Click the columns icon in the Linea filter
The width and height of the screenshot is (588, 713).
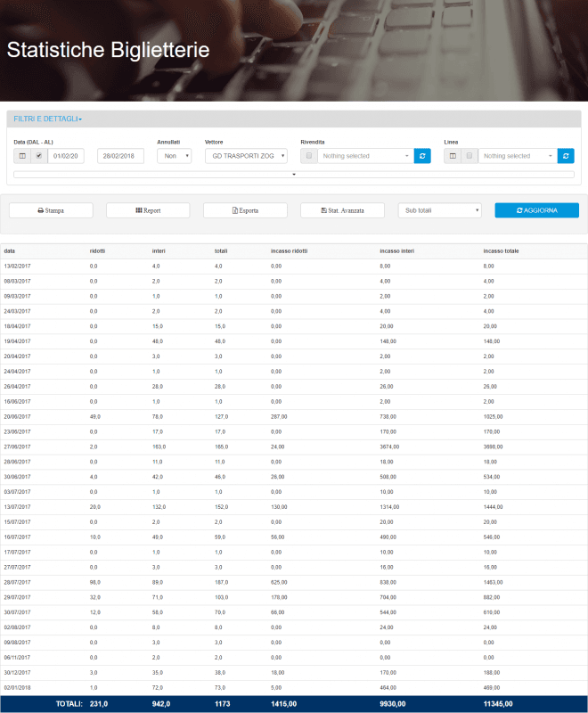pos(453,156)
